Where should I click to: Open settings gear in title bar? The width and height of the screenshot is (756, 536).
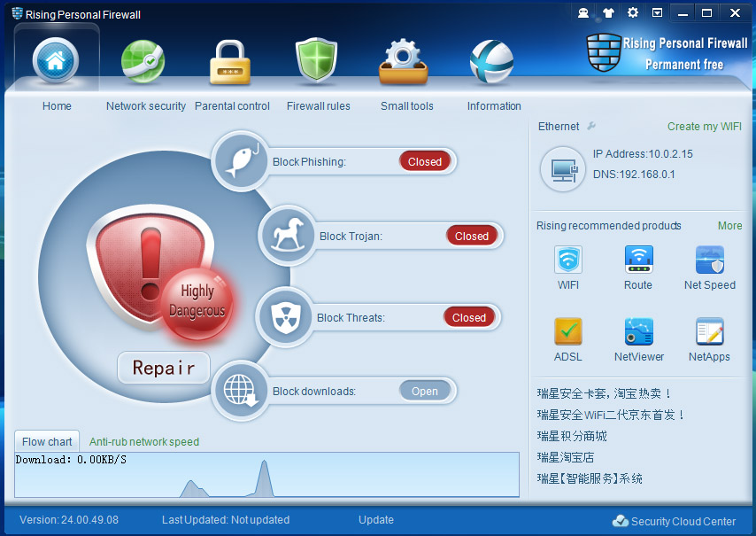633,12
